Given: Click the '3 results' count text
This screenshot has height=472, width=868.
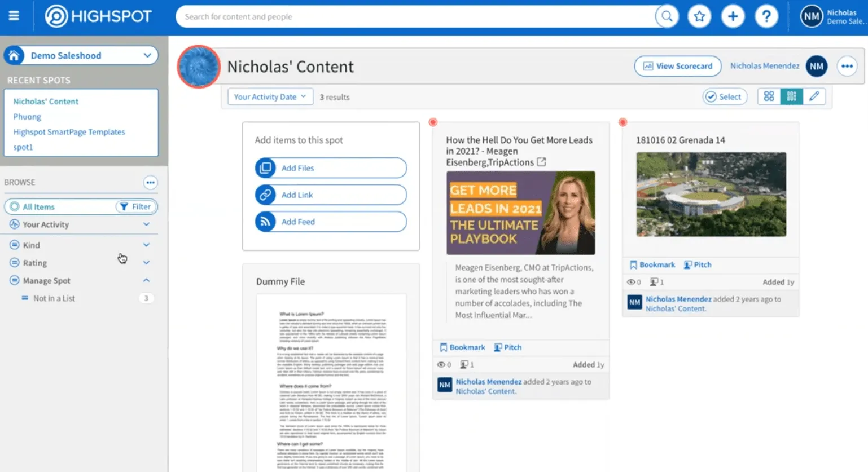Looking at the screenshot, I should tap(335, 97).
